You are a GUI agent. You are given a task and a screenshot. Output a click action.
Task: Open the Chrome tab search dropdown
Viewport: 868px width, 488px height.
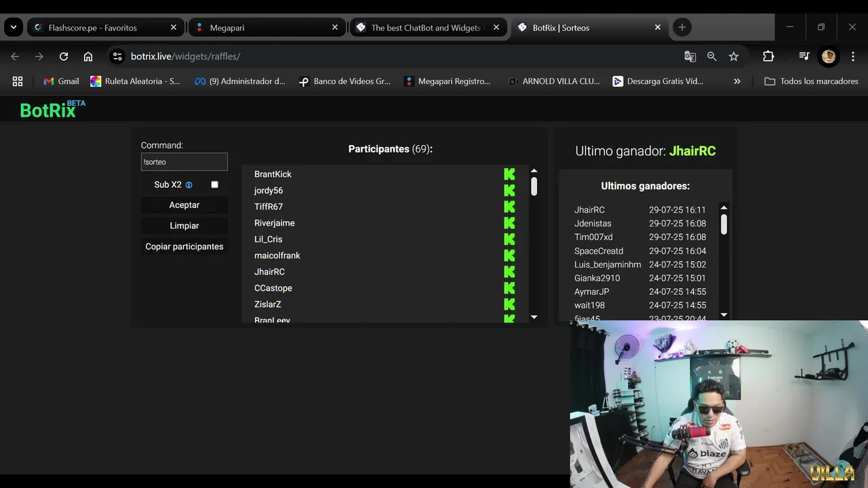[14, 28]
